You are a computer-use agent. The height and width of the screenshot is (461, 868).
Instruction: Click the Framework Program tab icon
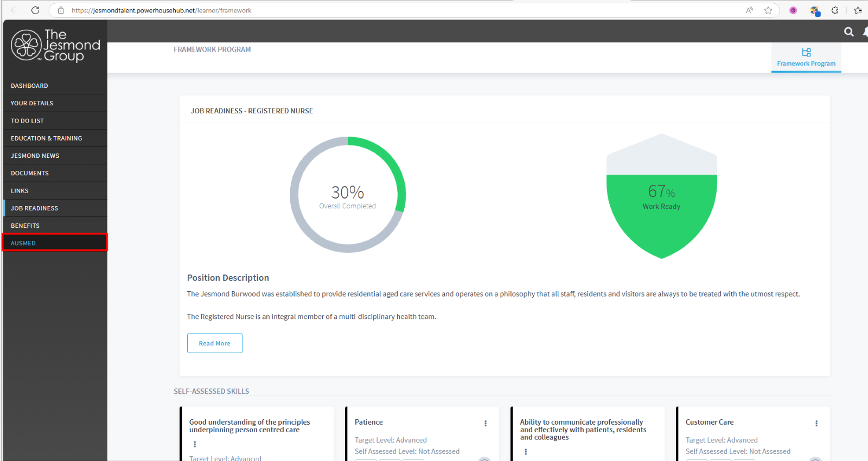pos(806,53)
